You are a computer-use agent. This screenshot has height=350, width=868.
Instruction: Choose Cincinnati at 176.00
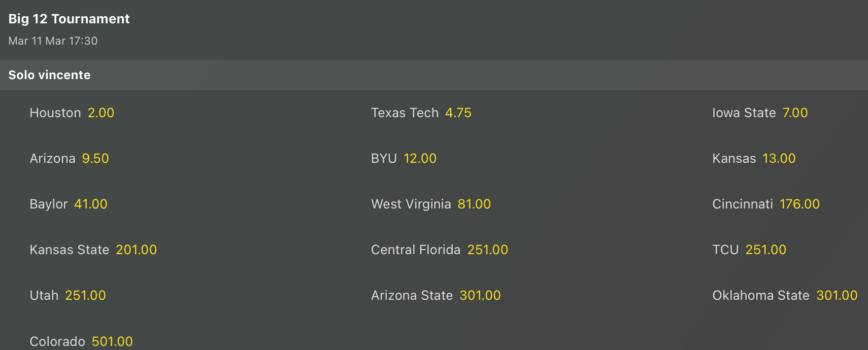point(799,204)
